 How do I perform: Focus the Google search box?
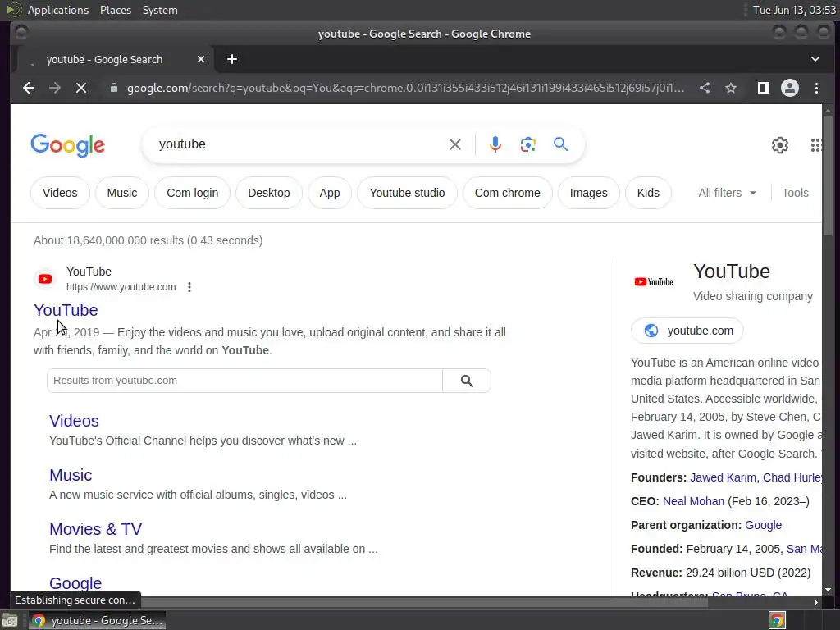pyautogui.click(x=300, y=144)
